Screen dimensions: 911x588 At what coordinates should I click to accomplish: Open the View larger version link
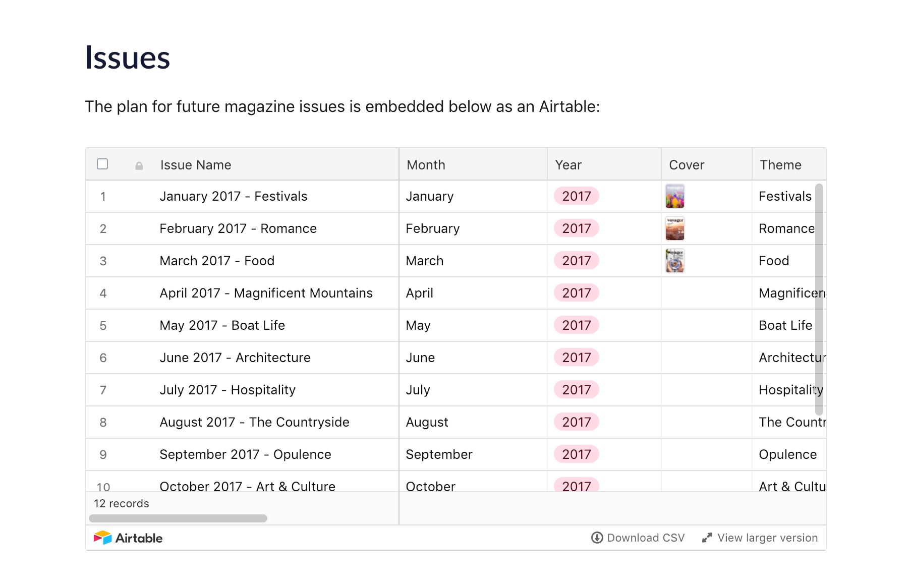[767, 538]
